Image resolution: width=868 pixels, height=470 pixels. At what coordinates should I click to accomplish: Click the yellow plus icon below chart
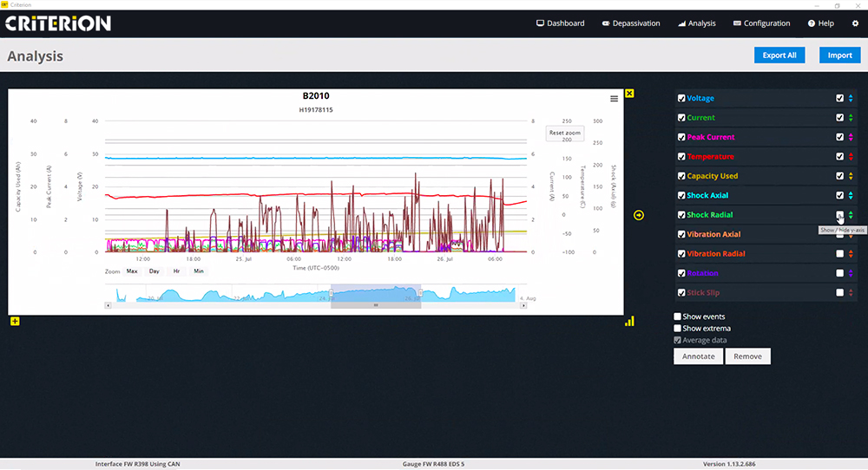pyautogui.click(x=15, y=322)
